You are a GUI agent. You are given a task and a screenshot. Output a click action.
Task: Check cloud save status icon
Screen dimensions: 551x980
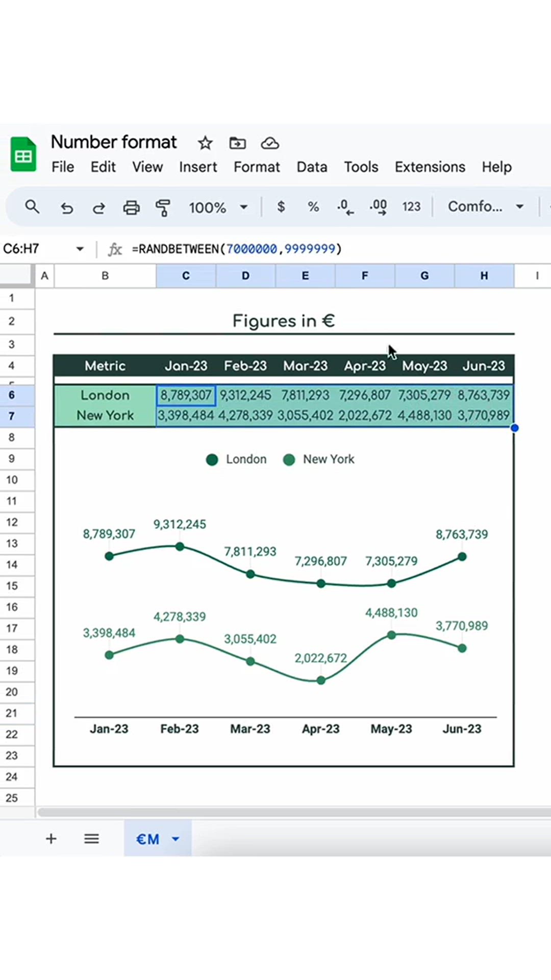coord(269,143)
